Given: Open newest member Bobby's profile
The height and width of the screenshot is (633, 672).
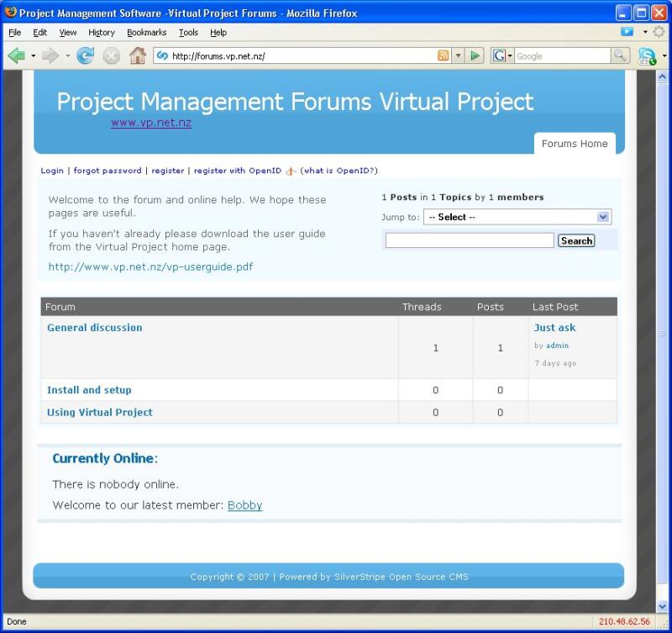Looking at the screenshot, I should pyautogui.click(x=244, y=505).
